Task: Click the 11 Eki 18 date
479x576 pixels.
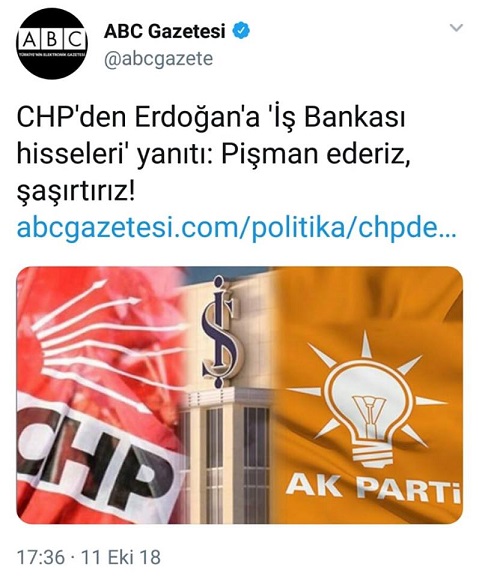Action: 121,557
